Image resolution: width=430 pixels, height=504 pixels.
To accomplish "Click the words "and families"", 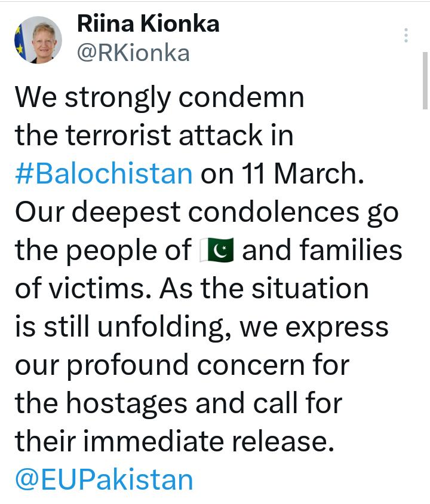I will pos(322,251).
